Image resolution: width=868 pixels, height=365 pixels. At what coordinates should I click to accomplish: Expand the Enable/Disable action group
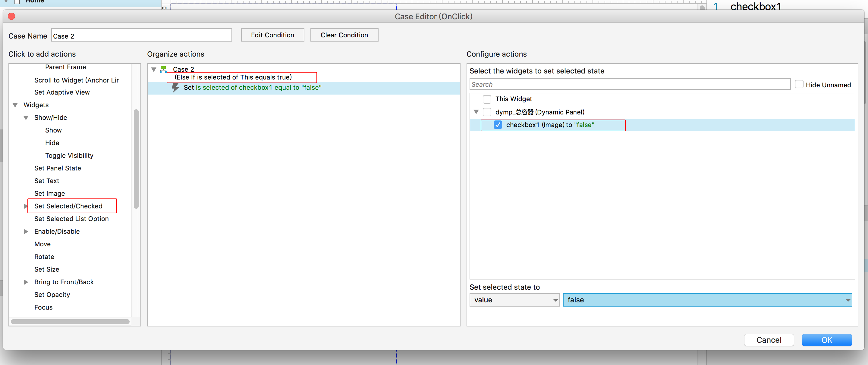click(x=26, y=231)
